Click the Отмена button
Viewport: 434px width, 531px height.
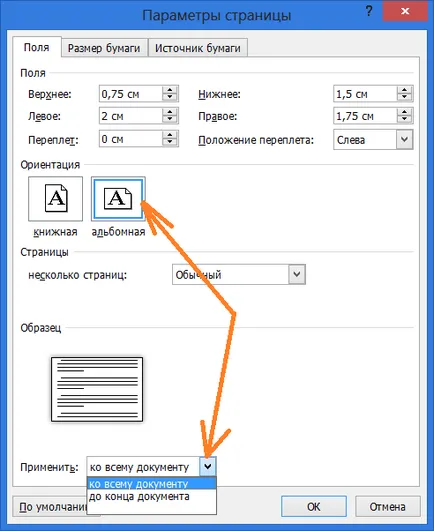point(388,507)
